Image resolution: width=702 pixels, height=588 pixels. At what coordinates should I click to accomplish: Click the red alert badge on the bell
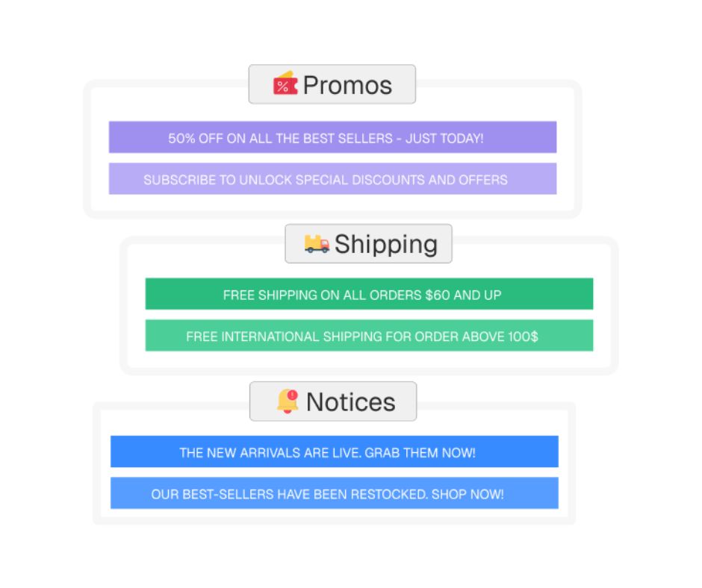[x=292, y=395]
